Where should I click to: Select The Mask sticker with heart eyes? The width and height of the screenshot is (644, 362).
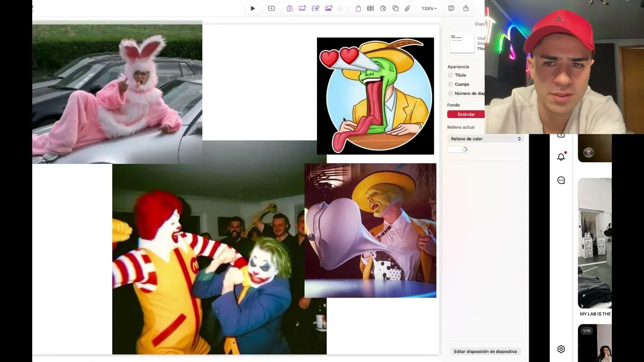[375, 96]
